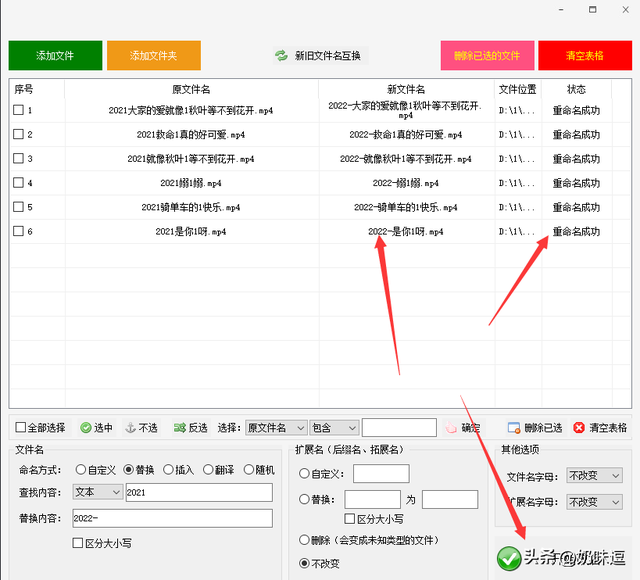This screenshot has height=580, width=640.
Task: Click the 文件位置 column header
Action: pyautogui.click(x=518, y=89)
